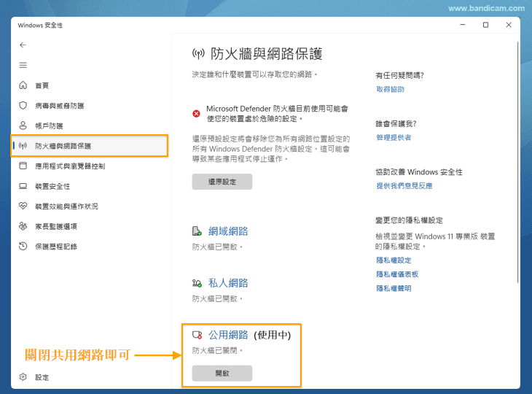Click the laptop icon for 裝置安全性
The width and height of the screenshot is (532, 394).
coord(23,186)
